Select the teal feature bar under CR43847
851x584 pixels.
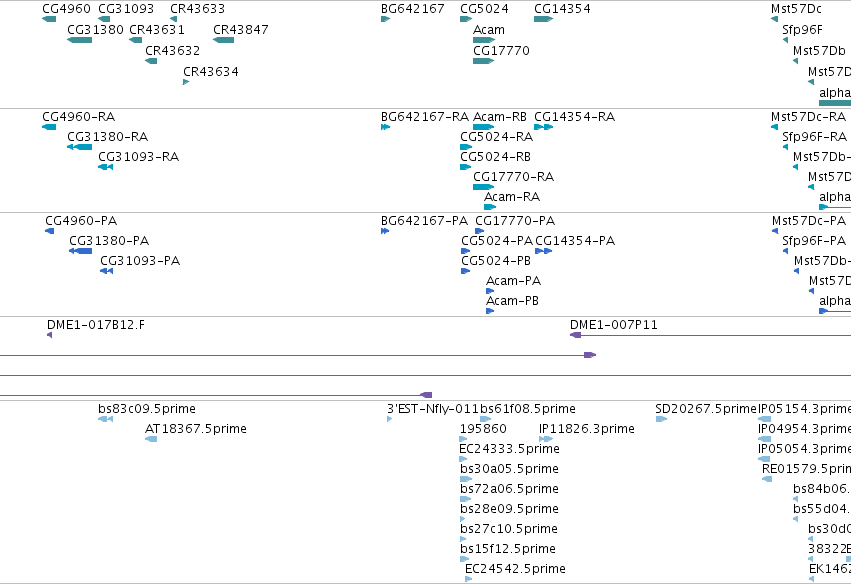tap(223, 40)
